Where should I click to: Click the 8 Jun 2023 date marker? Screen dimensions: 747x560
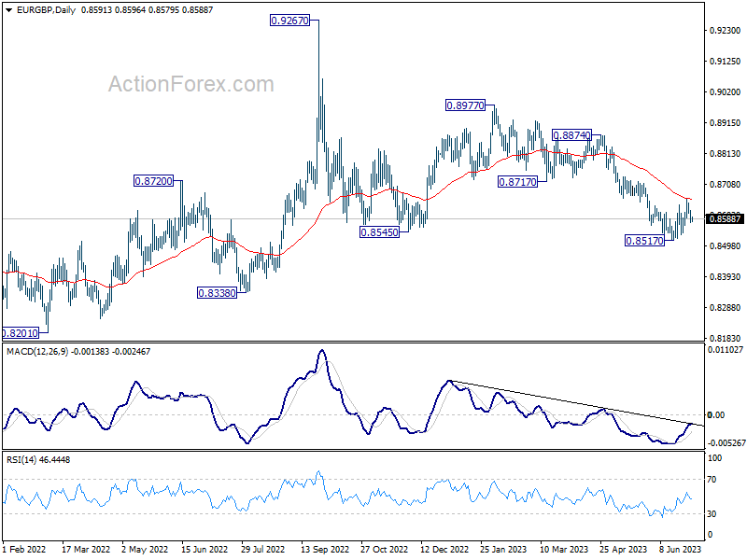point(681,549)
